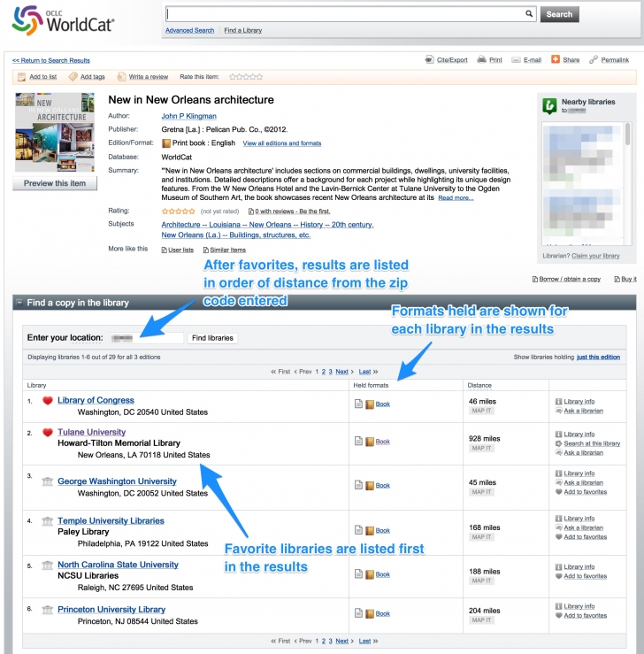Open author John P Klingman link

(x=188, y=116)
